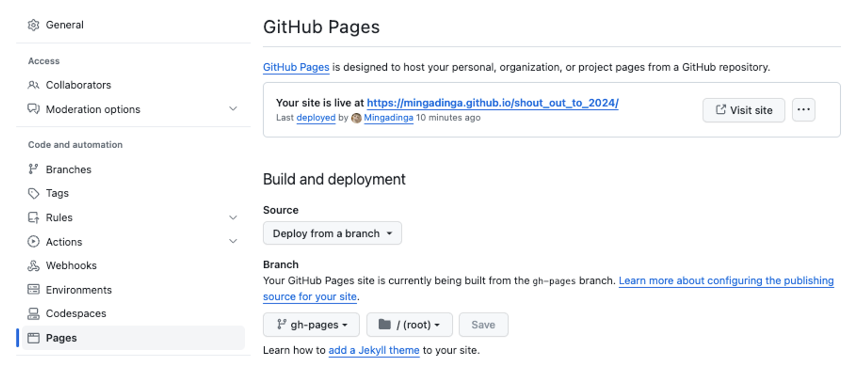Click the Webhooks icon
Image resolution: width=868 pixels, height=365 pixels.
(x=33, y=265)
